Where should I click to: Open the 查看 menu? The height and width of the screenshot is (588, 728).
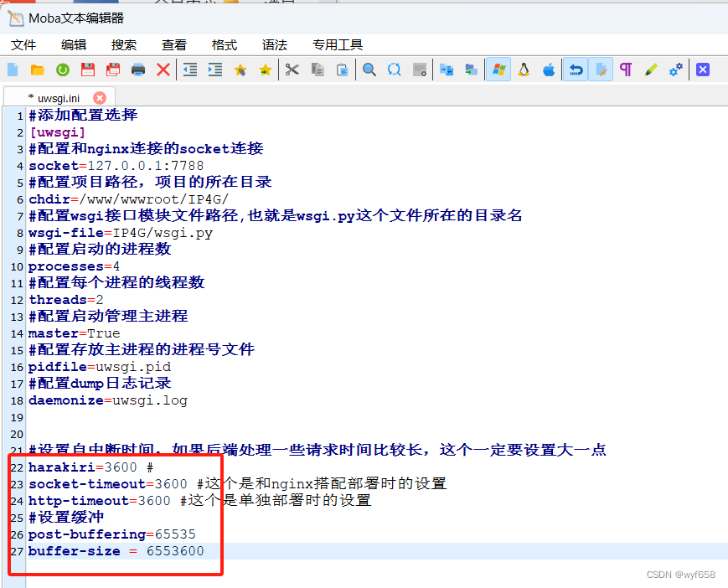(174, 45)
